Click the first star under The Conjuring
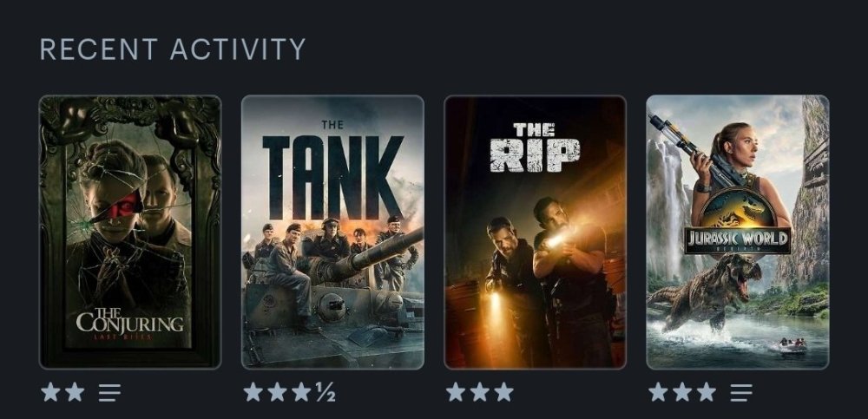Viewport: 868px width, 419px height. coord(50,392)
